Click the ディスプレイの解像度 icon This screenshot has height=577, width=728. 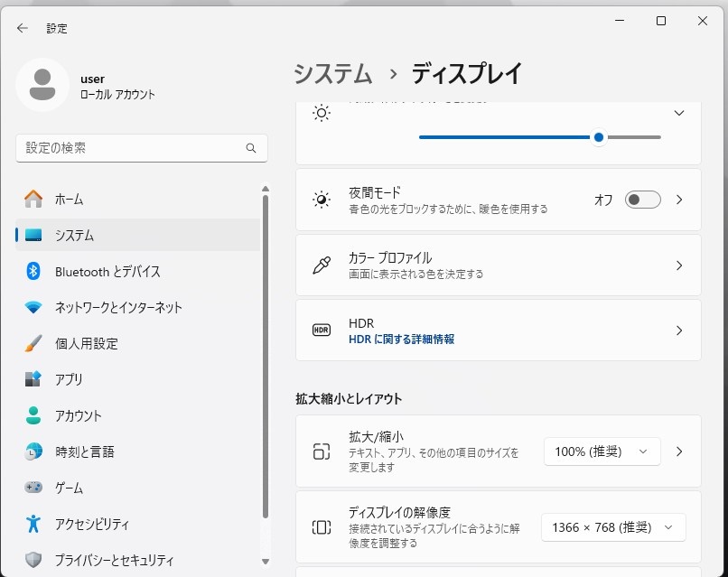(322, 526)
